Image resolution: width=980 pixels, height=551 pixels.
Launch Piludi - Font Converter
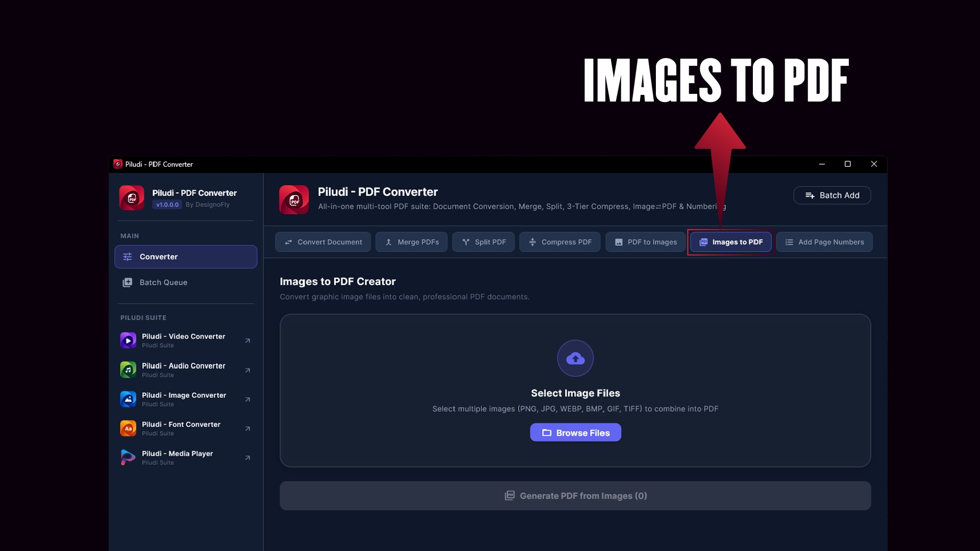click(x=186, y=429)
